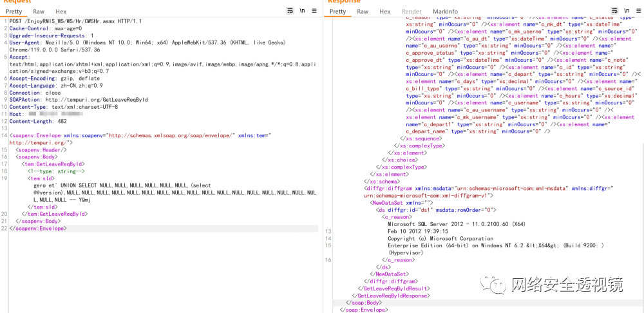Toggle non-printable characters (\n) in the Request panel
644x313 pixels.
302,11
